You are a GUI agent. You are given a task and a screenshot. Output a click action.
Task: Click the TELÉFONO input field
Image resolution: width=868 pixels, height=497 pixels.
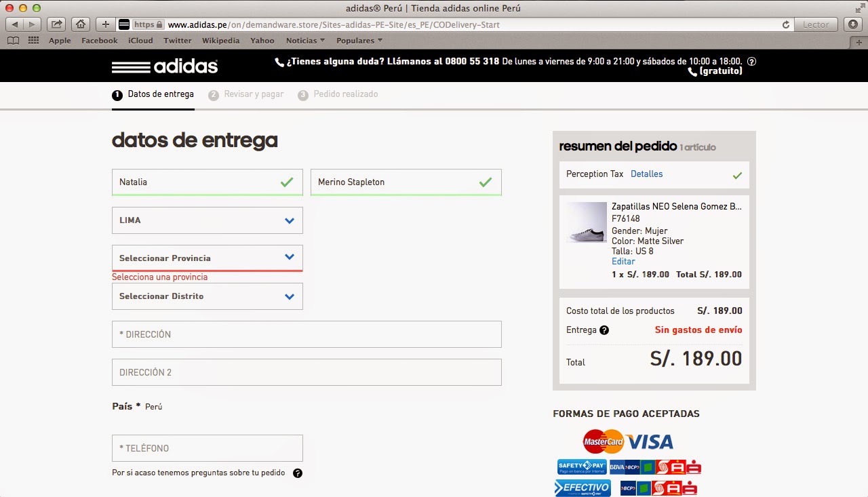pyautogui.click(x=208, y=448)
